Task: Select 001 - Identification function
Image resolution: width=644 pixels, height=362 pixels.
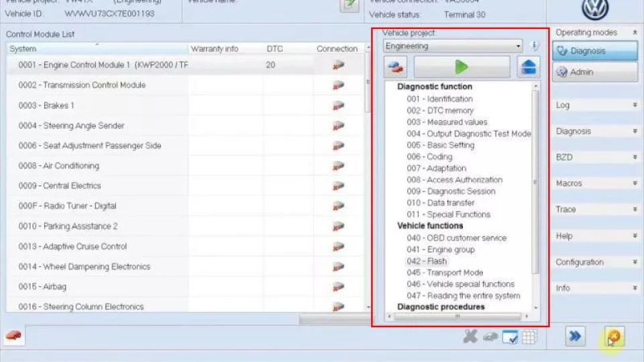Action: 439,99
